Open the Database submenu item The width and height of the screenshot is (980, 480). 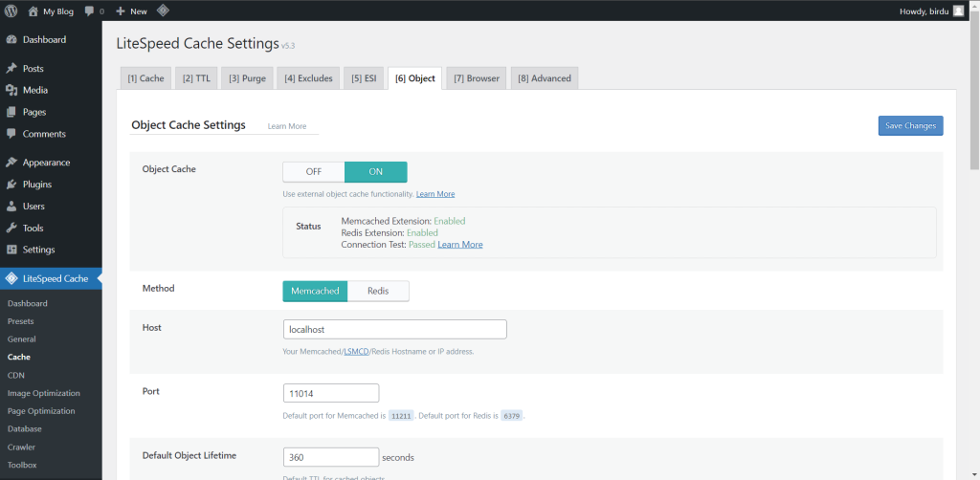24,429
